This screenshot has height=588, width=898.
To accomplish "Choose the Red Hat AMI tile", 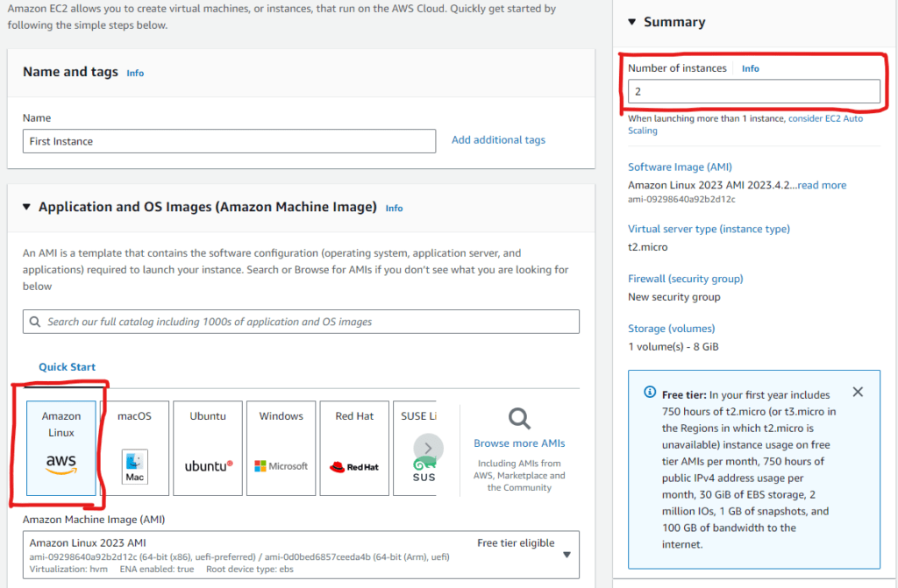I will (354, 448).
